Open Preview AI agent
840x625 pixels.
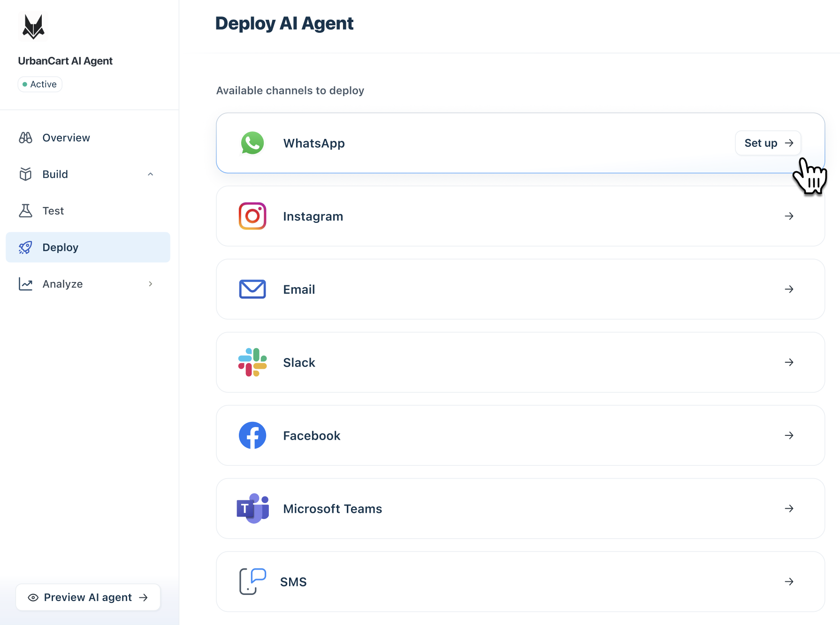(88, 597)
